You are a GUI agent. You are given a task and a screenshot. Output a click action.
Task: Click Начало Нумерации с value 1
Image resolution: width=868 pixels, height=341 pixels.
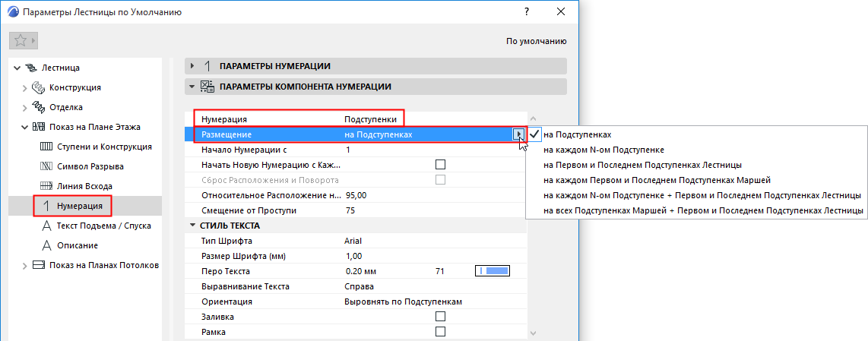[348, 150]
